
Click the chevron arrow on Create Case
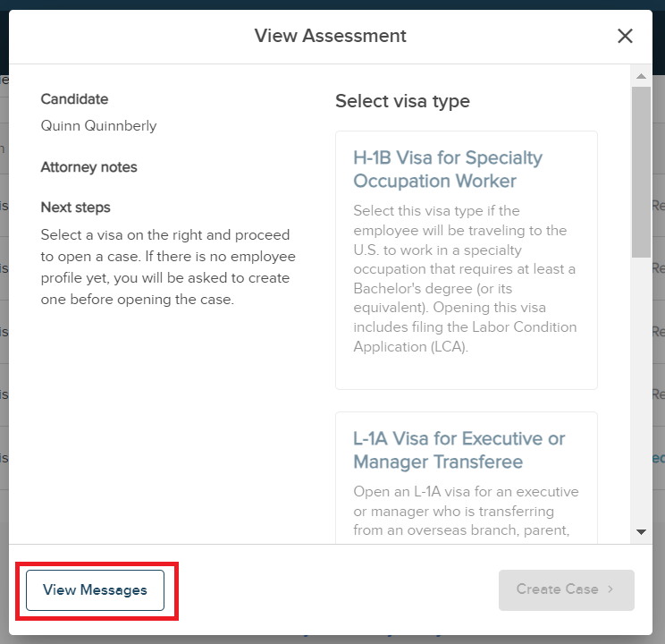click(610, 589)
